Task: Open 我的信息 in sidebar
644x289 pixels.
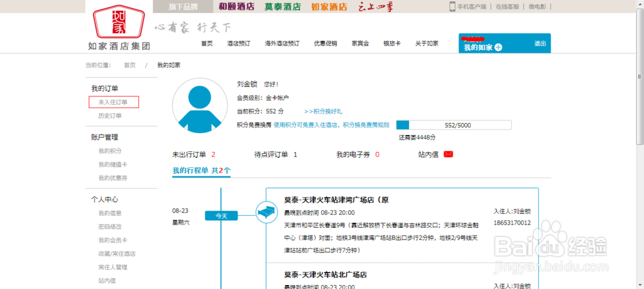Action: (x=109, y=214)
